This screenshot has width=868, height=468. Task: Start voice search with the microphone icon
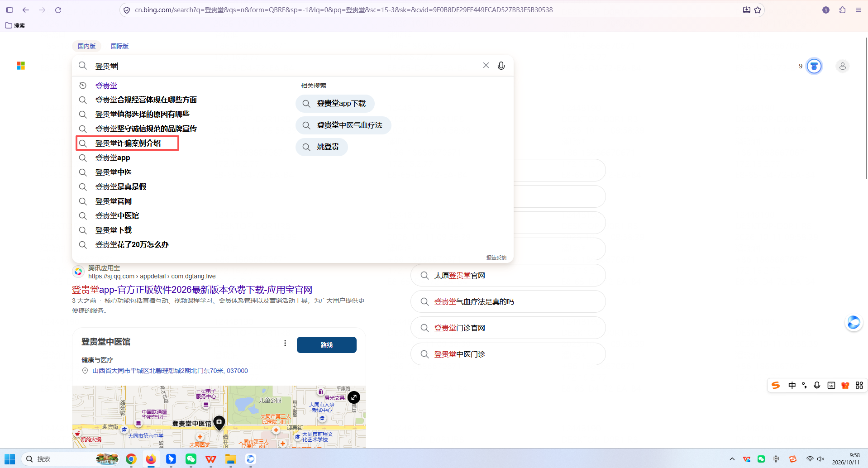(501, 66)
